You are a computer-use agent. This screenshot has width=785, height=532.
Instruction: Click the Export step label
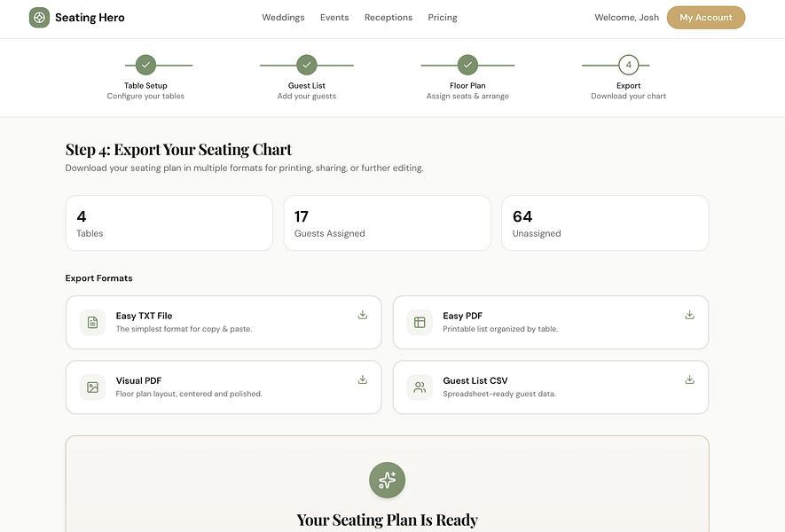(628, 86)
